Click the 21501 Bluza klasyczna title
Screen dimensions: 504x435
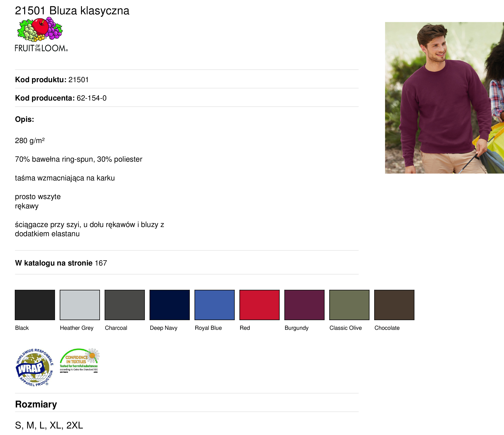coord(72,11)
